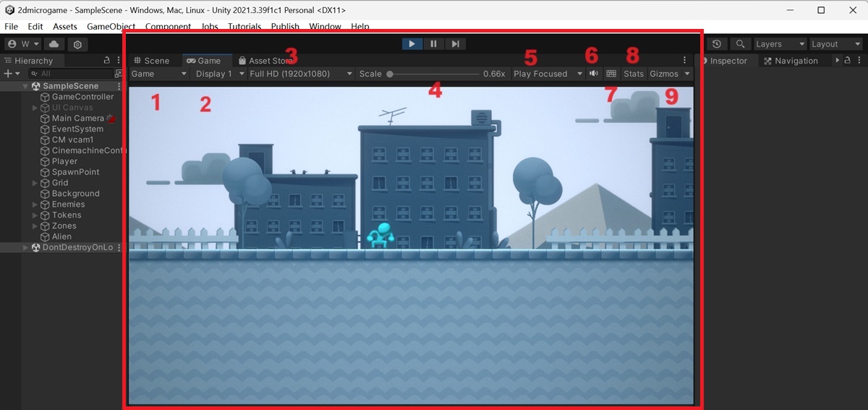
Task: Open the Layout dropdown
Action: click(x=836, y=44)
